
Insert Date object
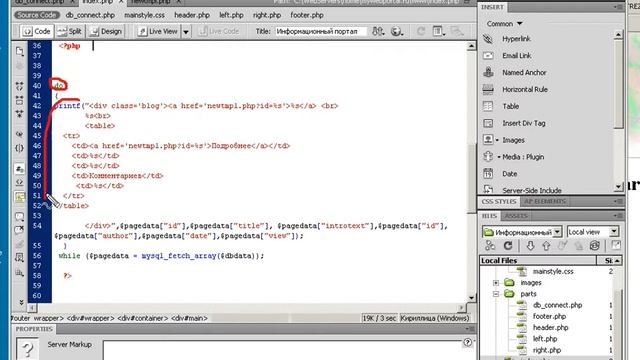[509, 174]
